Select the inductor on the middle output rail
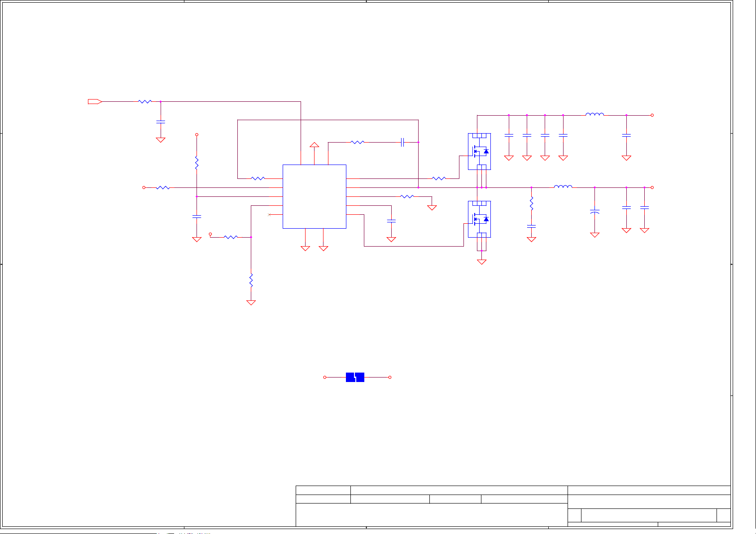The image size is (756, 534). [x=563, y=187]
